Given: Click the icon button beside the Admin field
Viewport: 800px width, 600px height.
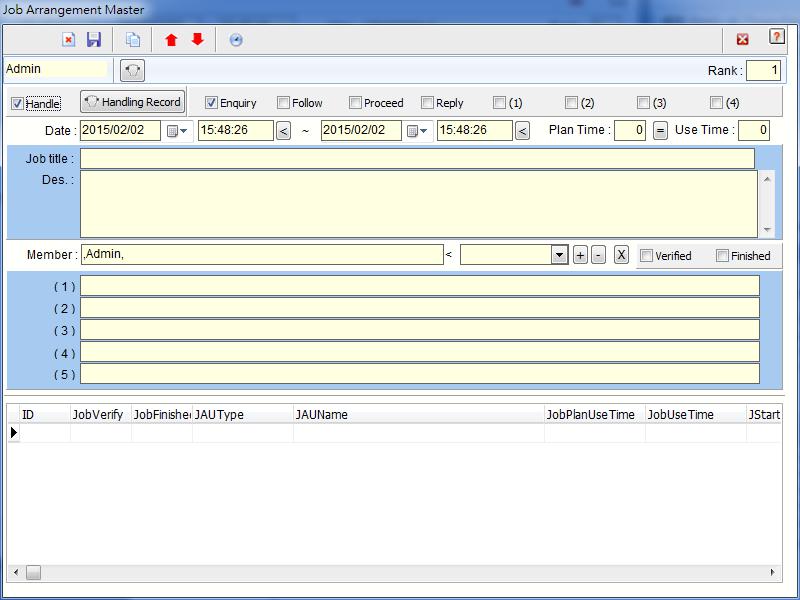Looking at the screenshot, I should (x=133, y=70).
